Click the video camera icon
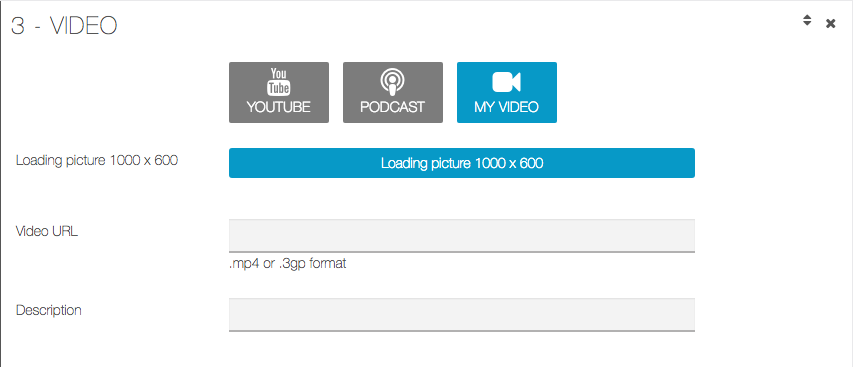The image size is (853, 367). [506, 82]
